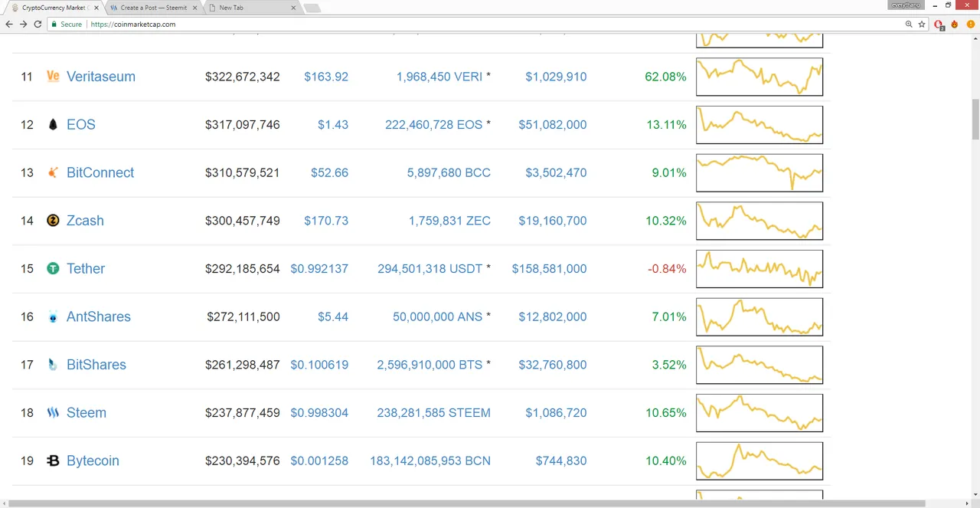Click Bytecoin volume $744,830
This screenshot has height=508, width=980.
tap(561, 460)
